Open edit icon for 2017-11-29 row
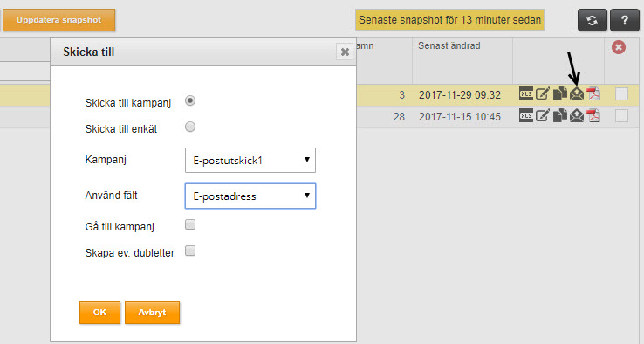The width and height of the screenshot is (644, 344). [543, 94]
